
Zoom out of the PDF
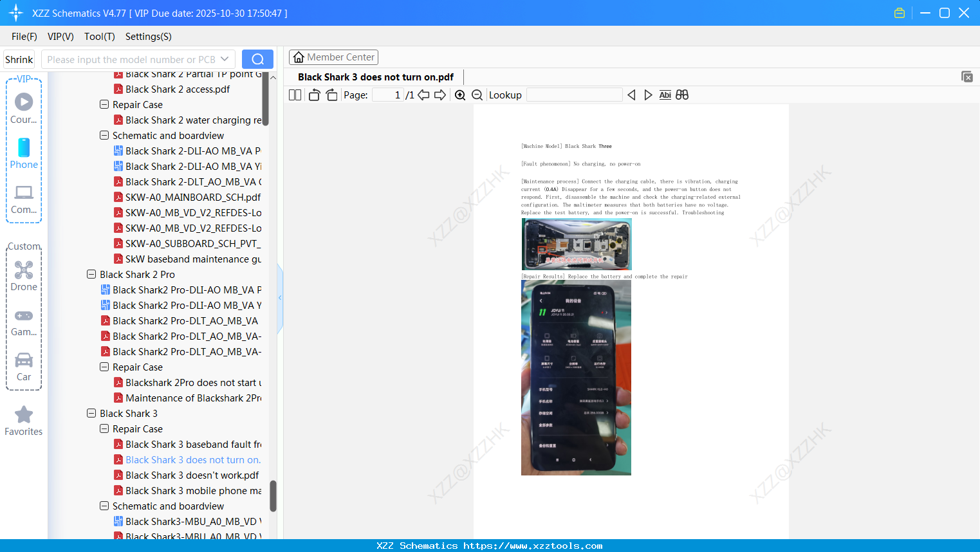(x=477, y=95)
